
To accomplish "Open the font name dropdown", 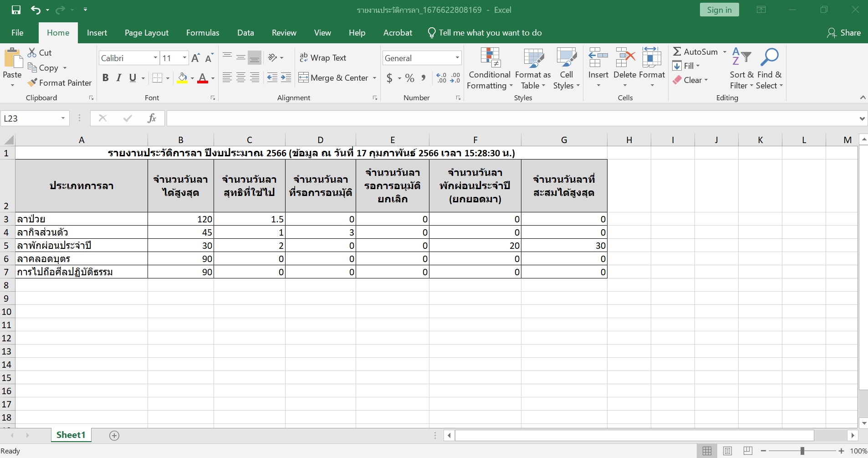I will tap(155, 58).
